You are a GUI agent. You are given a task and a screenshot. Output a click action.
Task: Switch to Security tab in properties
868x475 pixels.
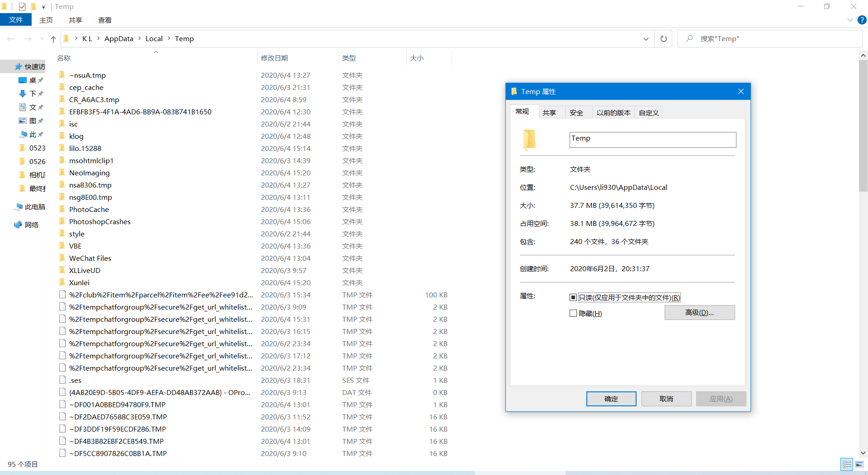576,113
